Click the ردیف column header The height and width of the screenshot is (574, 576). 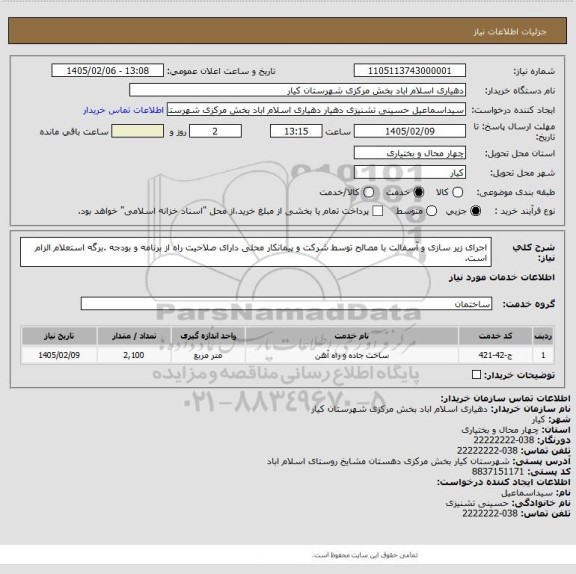[543, 336]
